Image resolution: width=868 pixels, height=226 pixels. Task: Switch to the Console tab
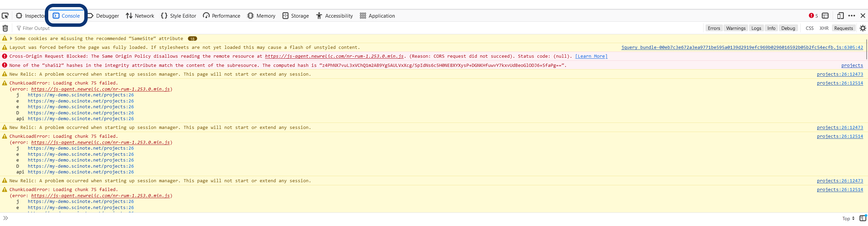[66, 16]
